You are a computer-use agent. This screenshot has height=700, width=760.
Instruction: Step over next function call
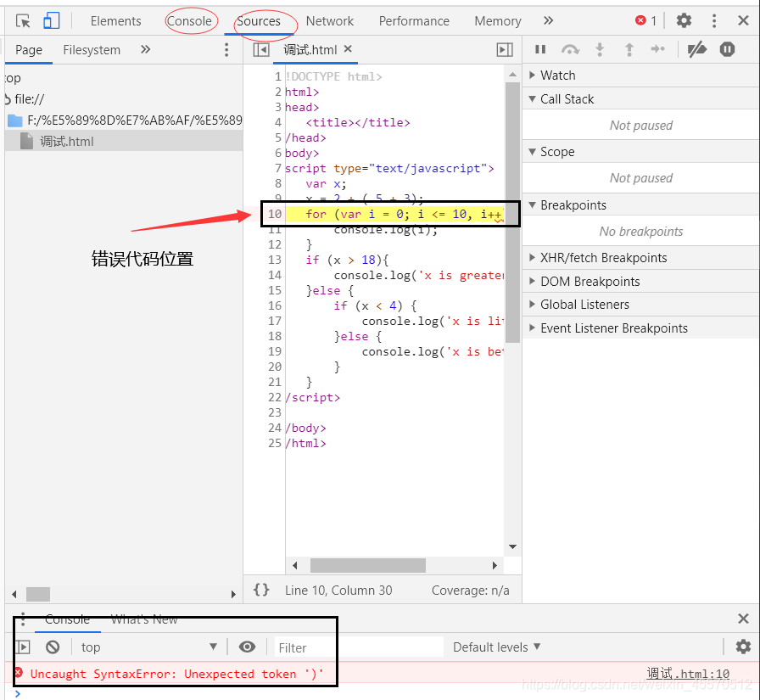pyautogui.click(x=570, y=49)
